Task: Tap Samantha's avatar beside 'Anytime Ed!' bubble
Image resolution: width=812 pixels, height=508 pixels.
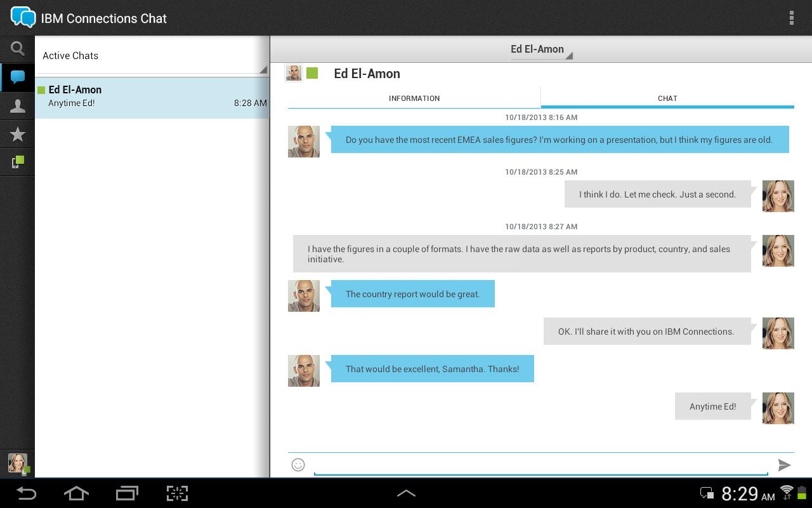Action: (x=778, y=408)
